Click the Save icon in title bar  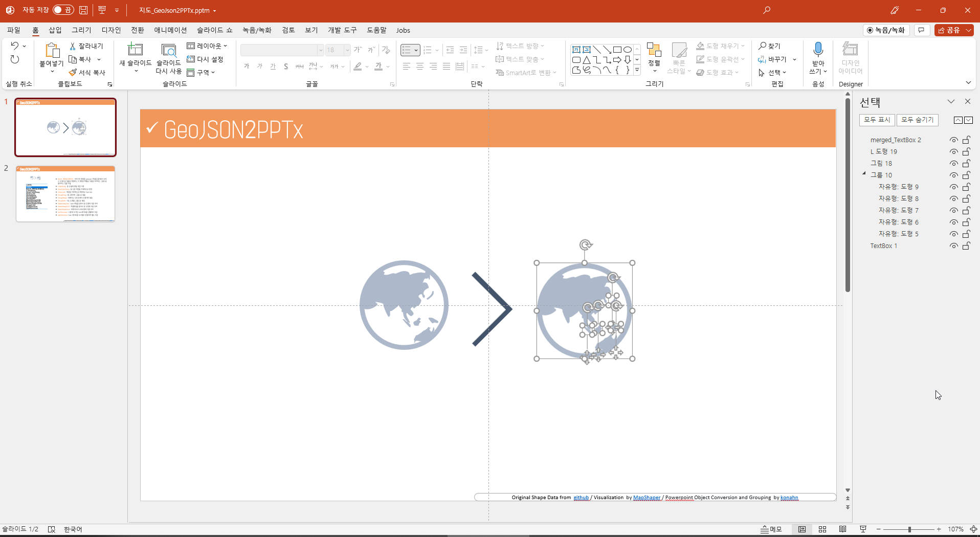(83, 10)
